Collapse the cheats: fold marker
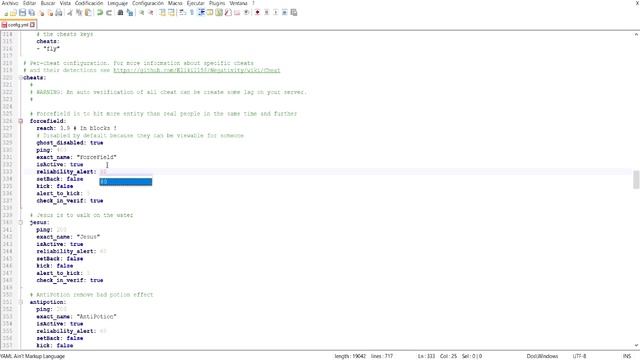640x360 pixels. [20, 78]
